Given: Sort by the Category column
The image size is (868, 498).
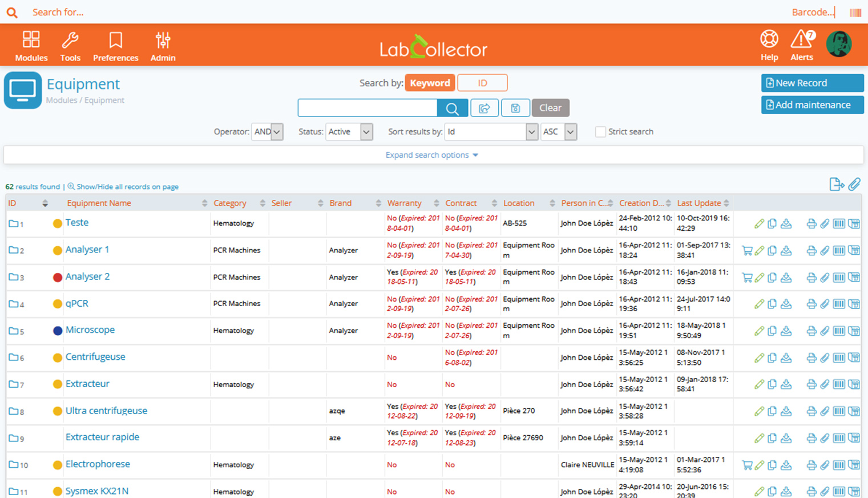Looking at the screenshot, I should 230,203.
